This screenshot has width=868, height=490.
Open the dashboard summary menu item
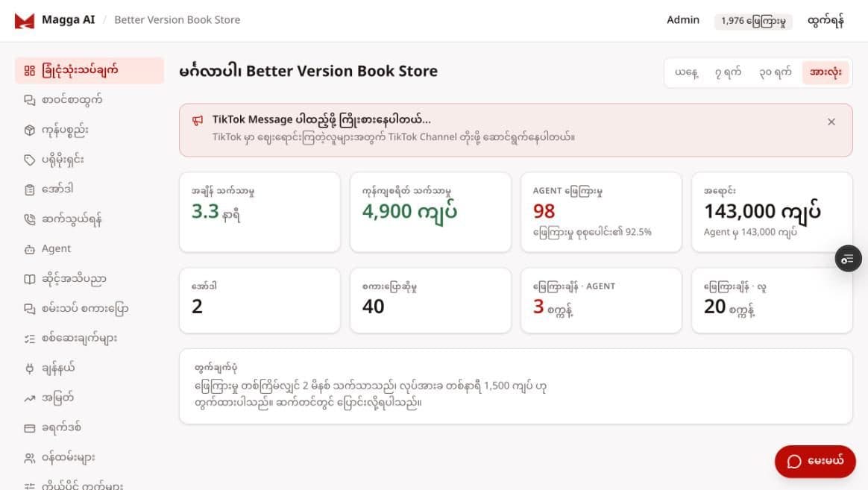(x=89, y=70)
